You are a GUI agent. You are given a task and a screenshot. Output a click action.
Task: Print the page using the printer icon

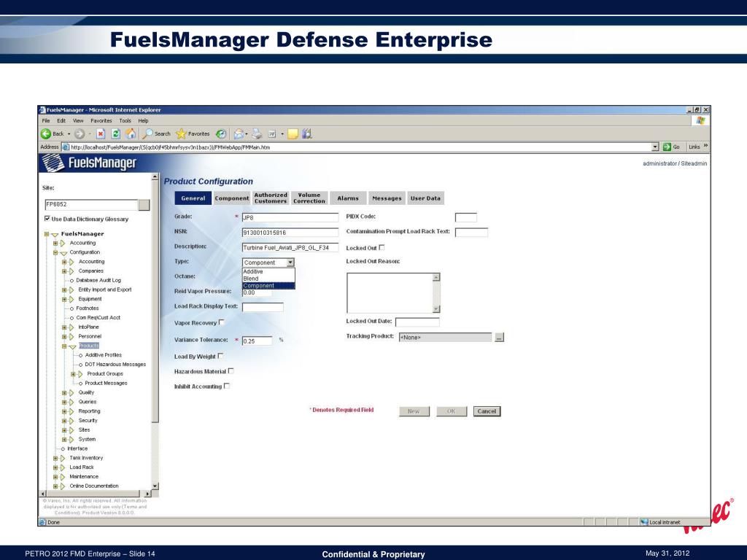tap(257, 134)
